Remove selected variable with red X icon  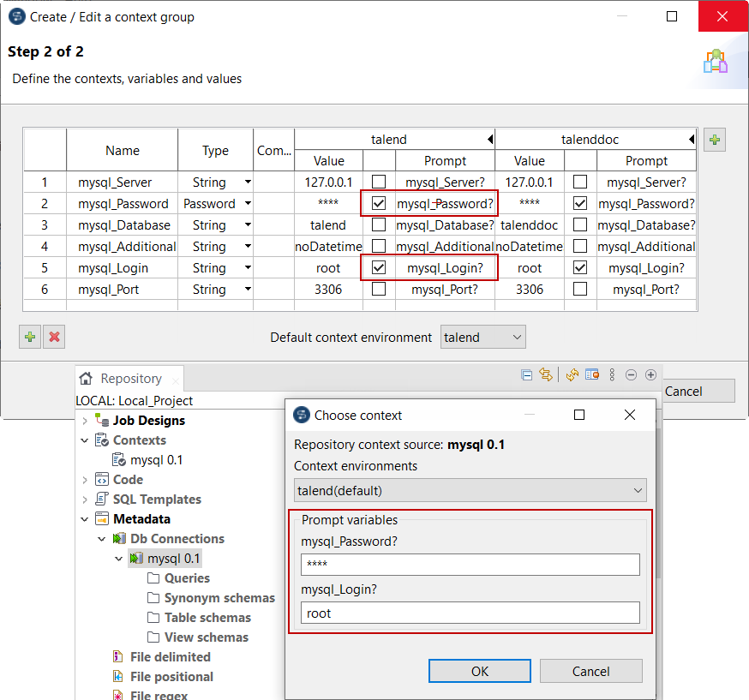click(54, 337)
